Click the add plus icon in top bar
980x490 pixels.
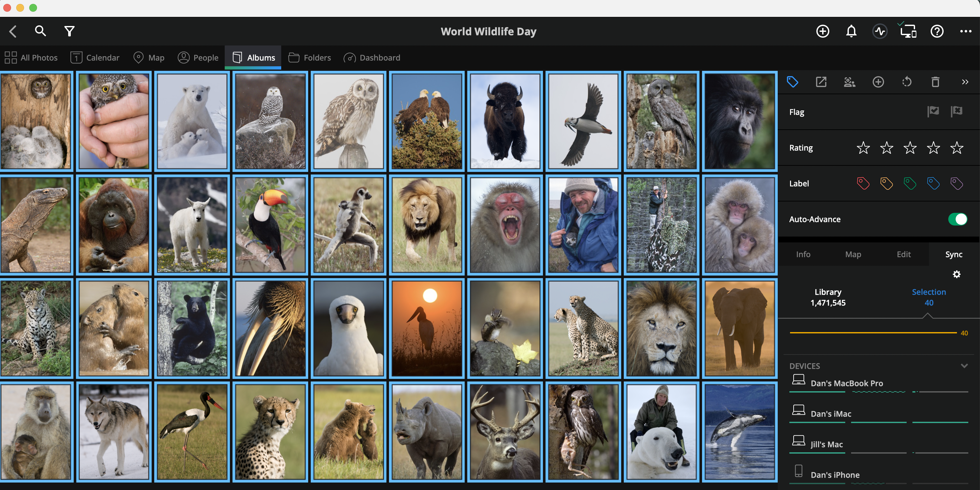(823, 31)
